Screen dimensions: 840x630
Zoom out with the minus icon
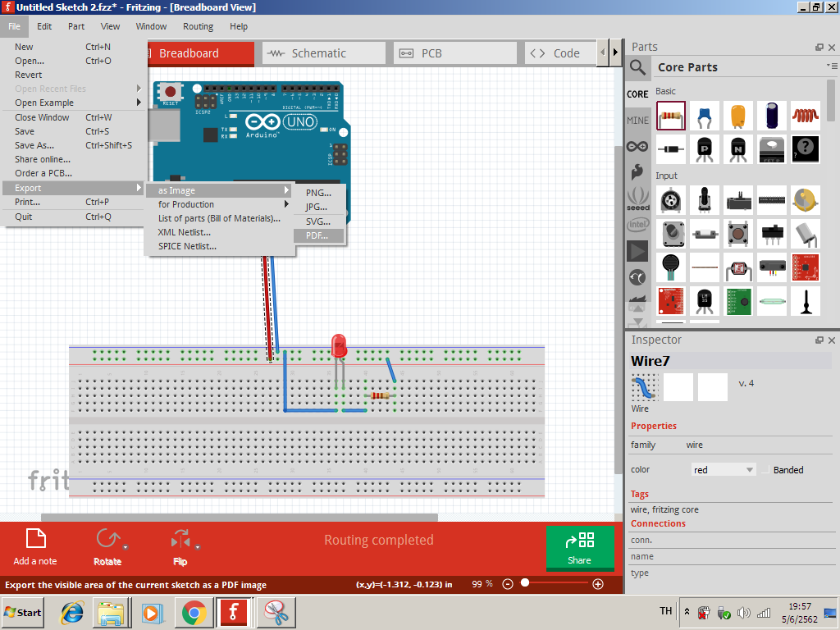[x=508, y=584]
